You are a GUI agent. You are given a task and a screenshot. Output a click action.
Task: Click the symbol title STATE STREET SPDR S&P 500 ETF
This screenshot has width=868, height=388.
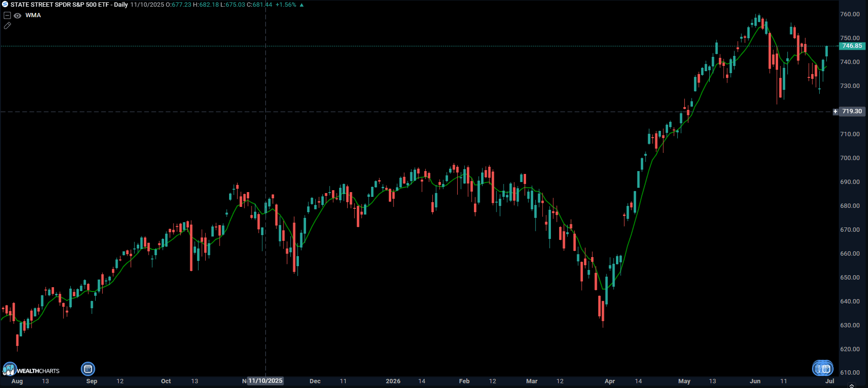click(60, 5)
